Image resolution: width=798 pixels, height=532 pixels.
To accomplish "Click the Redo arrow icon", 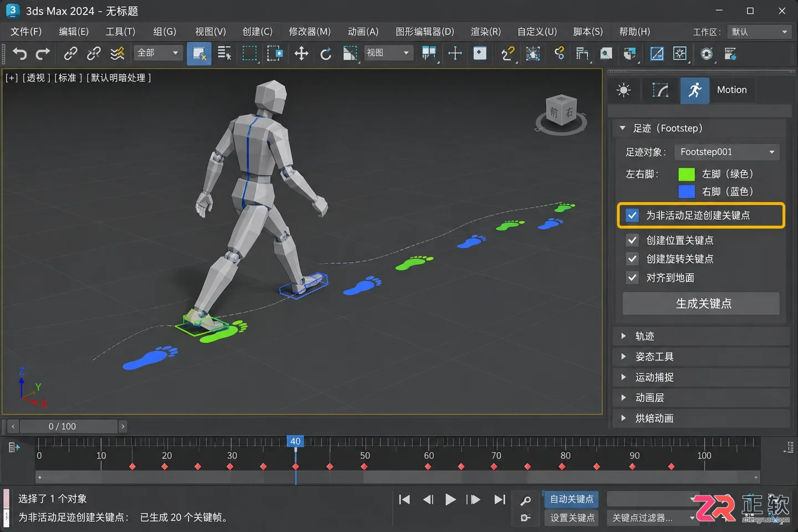I will tap(43, 54).
